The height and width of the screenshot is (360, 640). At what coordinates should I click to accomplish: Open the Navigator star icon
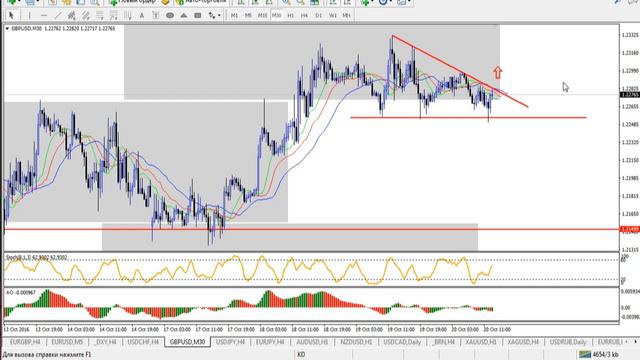point(67,2)
